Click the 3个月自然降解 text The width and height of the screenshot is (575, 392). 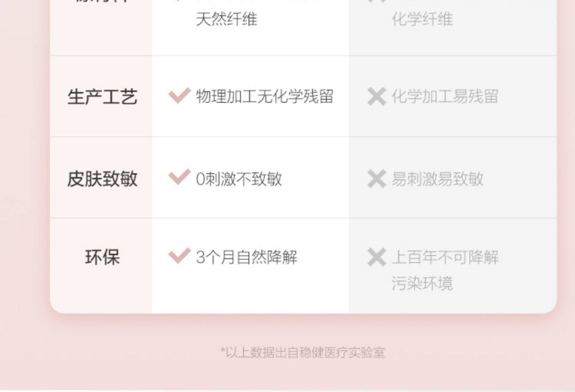click(246, 257)
